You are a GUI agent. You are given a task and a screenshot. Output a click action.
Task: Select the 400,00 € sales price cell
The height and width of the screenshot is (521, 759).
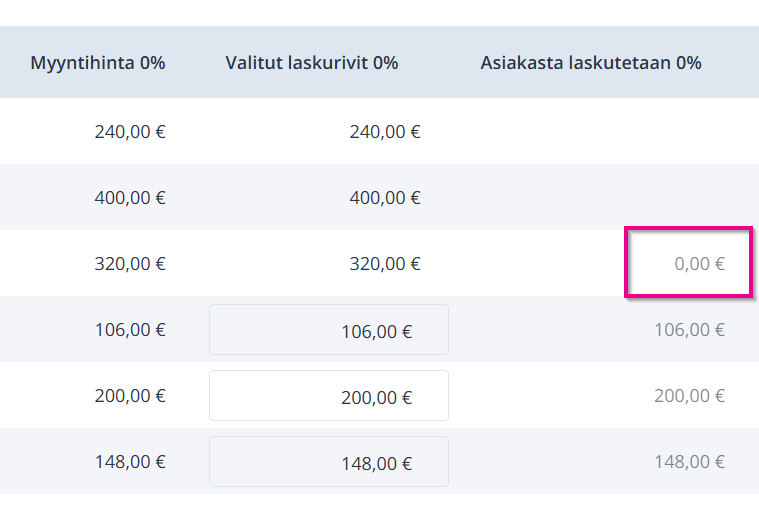pos(130,198)
